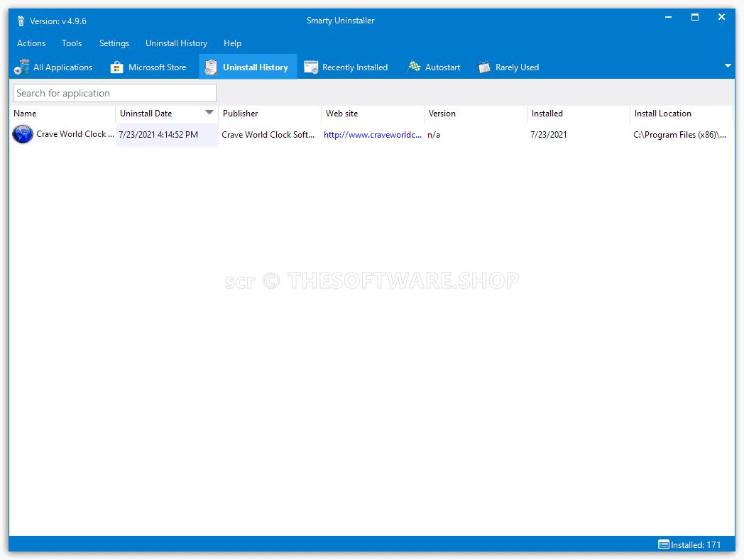
Task: Click the Smarty Uninstaller app icon in title bar
Action: [21, 21]
